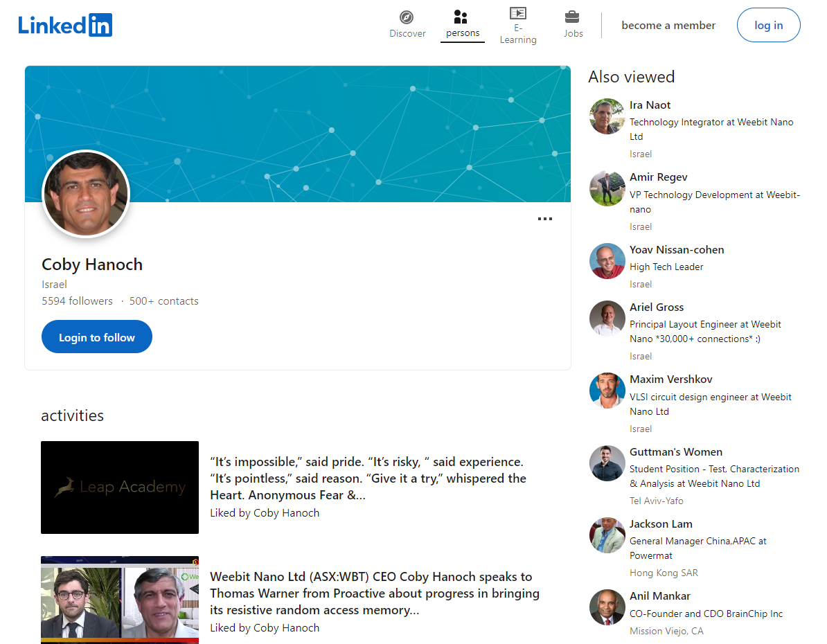
Task: Open Maxim Vershkov's avatar photo
Action: coord(607,391)
